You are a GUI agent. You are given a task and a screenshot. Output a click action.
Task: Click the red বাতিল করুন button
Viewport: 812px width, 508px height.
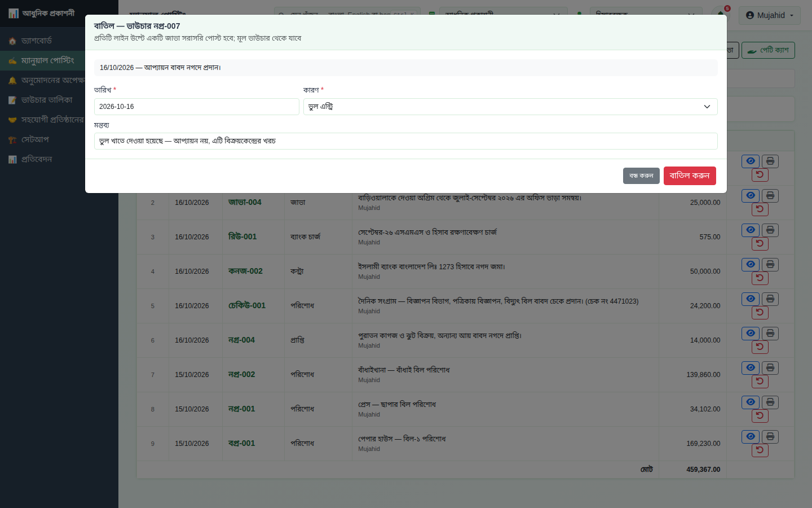click(690, 176)
